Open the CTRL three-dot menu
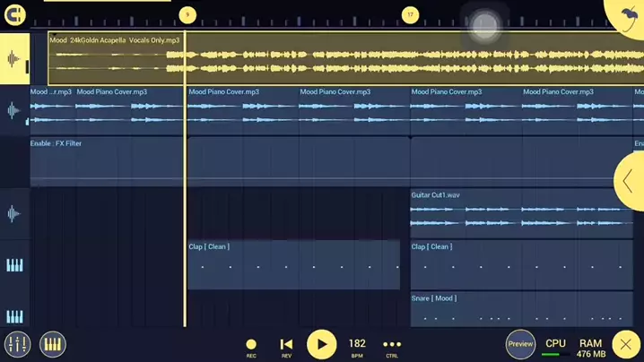This screenshot has height=362, width=644. (x=392, y=345)
